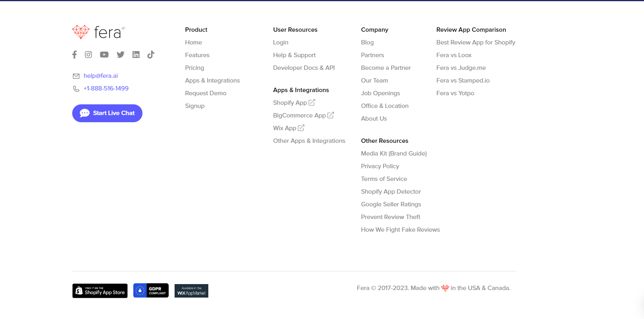
Task: Click the GDPR Compliant badge
Action: click(x=151, y=290)
